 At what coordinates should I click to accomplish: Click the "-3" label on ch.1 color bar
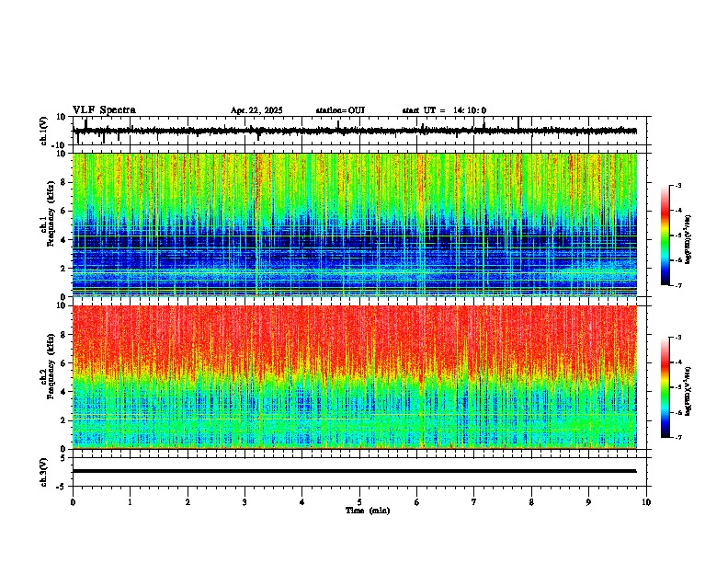[677, 186]
